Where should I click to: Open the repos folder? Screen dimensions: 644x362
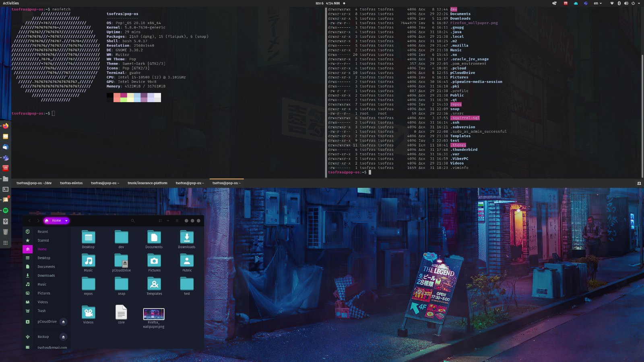pyautogui.click(x=88, y=286)
